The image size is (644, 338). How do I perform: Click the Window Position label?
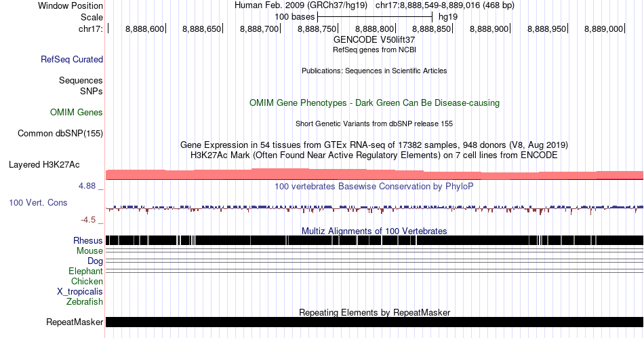pyautogui.click(x=71, y=5)
